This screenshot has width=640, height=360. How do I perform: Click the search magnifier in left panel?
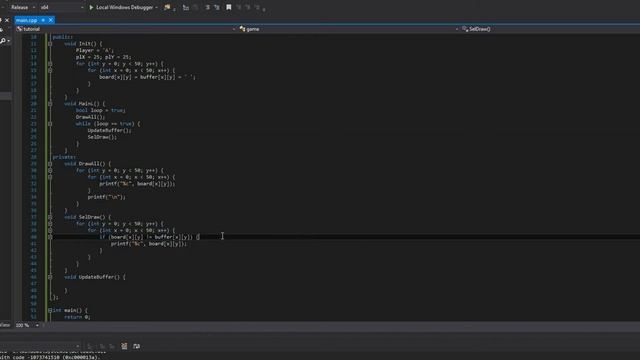tap(3, 40)
